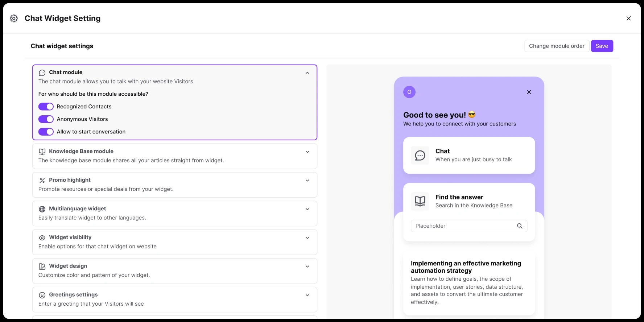Image resolution: width=644 pixels, height=322 pixels.
Task: Click 'For who should be this module accessible?' text
Action: [x=93, y=94]
